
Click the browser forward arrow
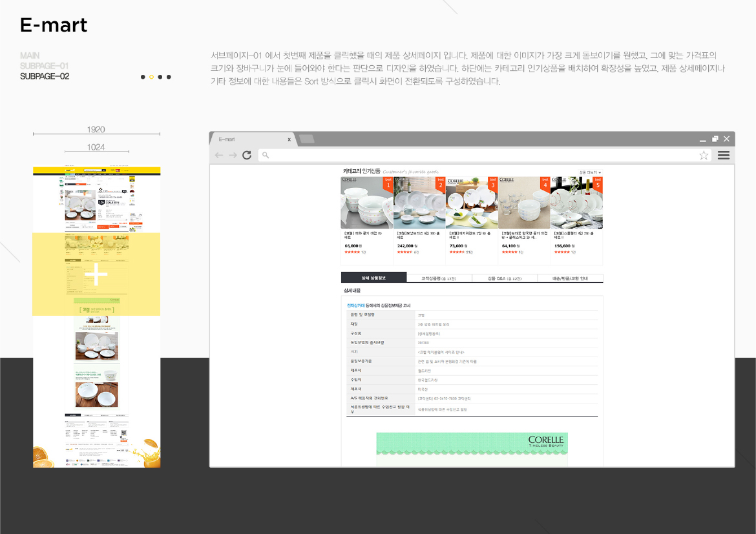coord(234,156)
